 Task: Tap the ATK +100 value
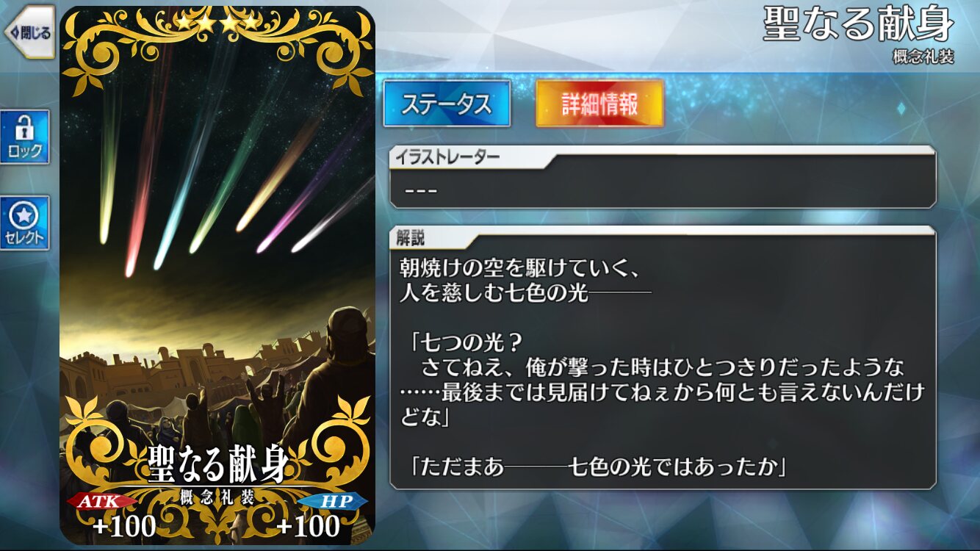pyautogui.click(x=125, y=526)
